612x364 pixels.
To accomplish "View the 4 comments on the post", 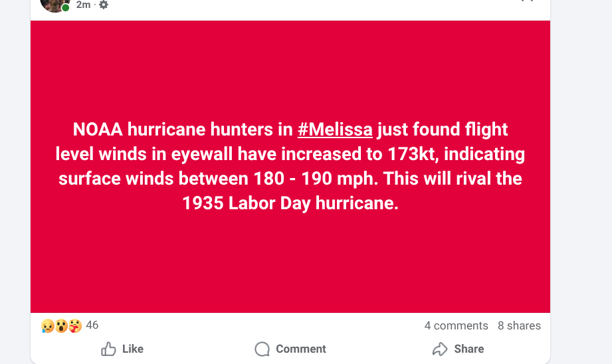I will click(456, 325).
